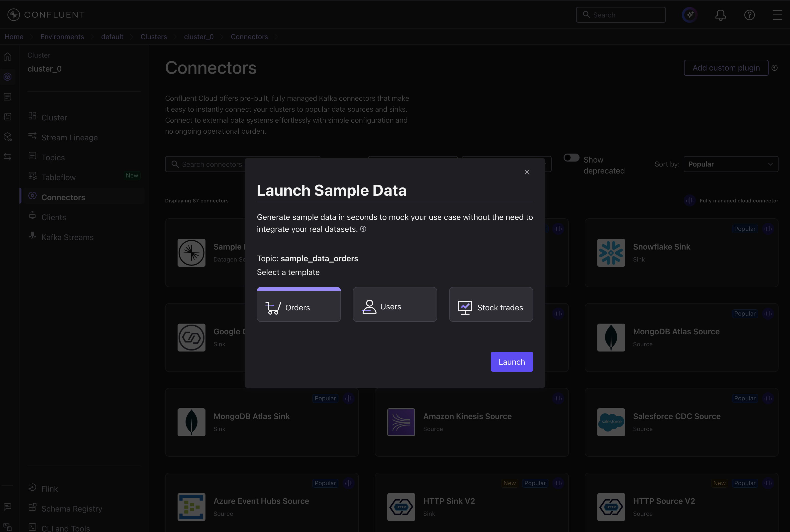Click the Amazon Kinesis Source icon
Screen dimensions: 790x532
(401, 422)
